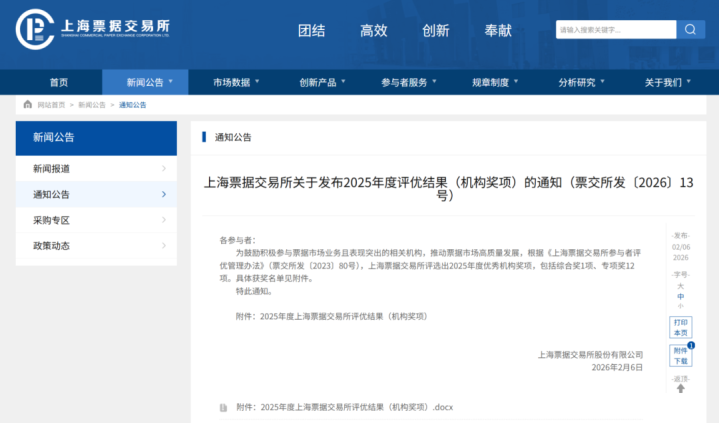Expand the dropdown arrow beside 参与者服务
Viewport: 719px width, 423px height.
[434, 81]
